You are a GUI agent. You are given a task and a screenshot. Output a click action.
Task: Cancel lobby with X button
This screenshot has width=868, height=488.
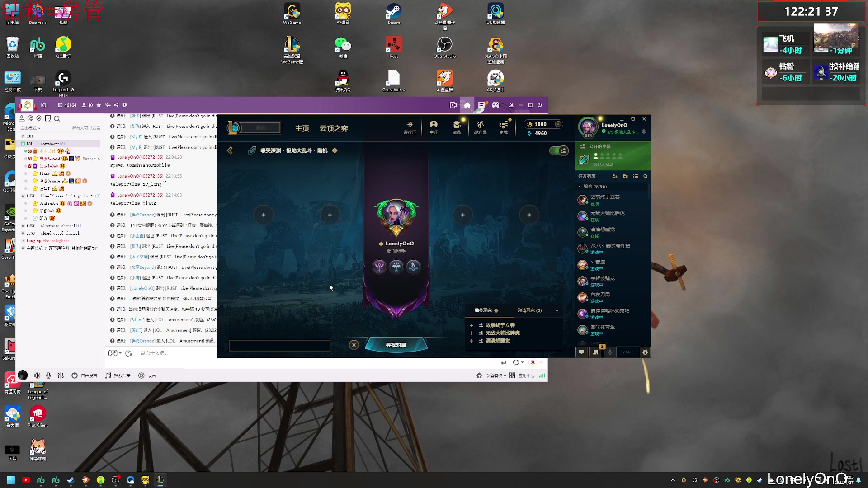(x=354, y=345)
